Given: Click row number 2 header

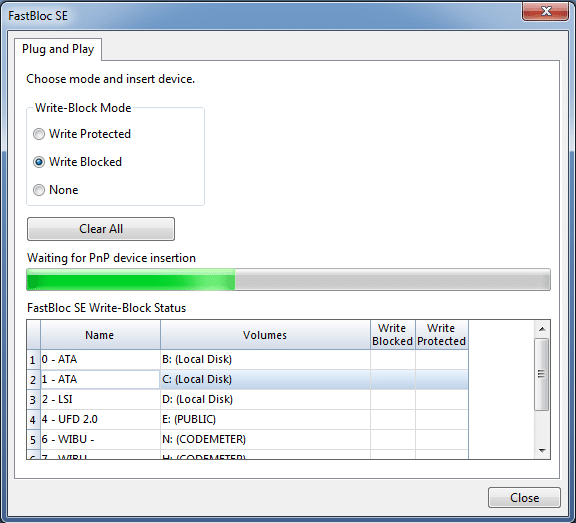Looking at the screenshot, I should point(33,379).
